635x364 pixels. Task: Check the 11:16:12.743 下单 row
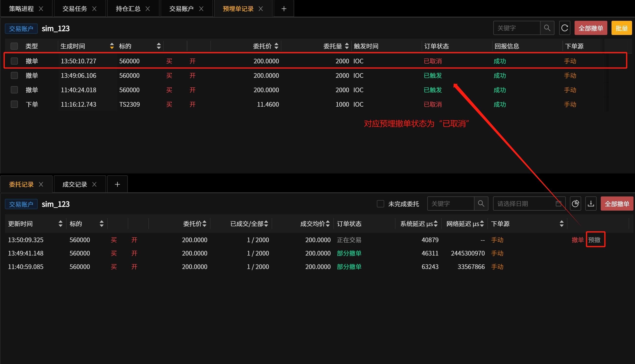(14, 104)
